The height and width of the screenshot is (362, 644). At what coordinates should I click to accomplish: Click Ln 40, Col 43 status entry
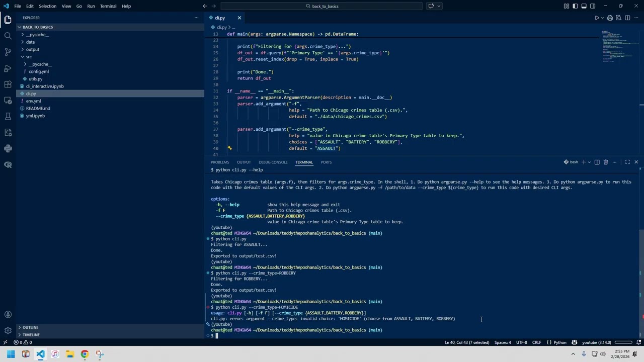click(466, 342)
